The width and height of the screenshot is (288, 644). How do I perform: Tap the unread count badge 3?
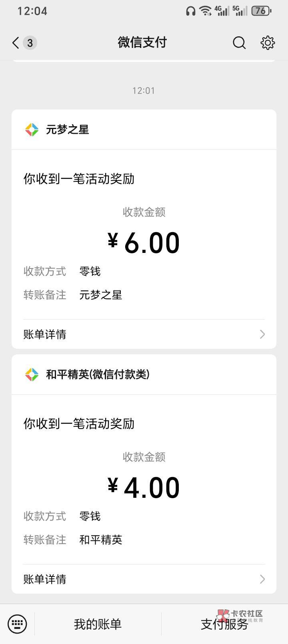(30, 43)
